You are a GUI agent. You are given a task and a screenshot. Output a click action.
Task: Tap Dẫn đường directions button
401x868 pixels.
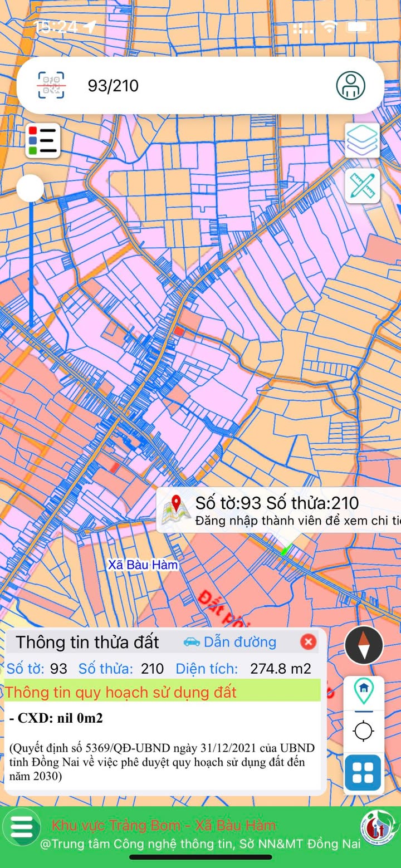click(x=230, y=642)
